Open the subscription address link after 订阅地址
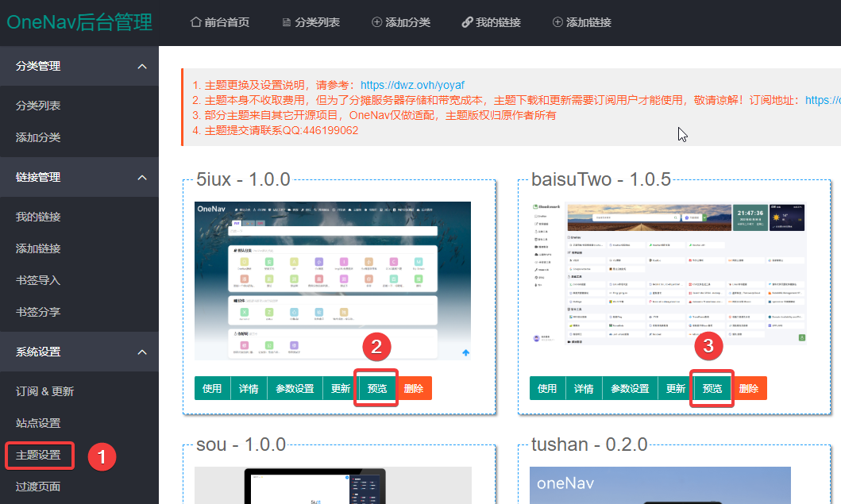Screen dimensions: 841x504 point(823,100)
